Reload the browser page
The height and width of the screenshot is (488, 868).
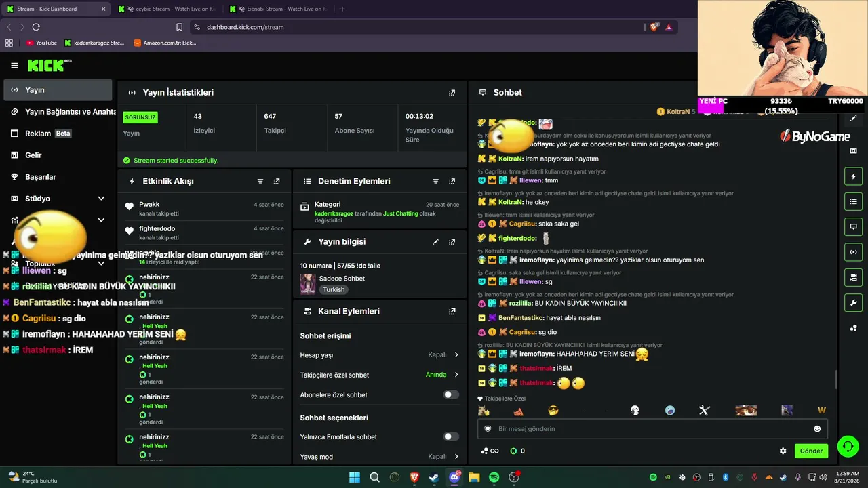(x=36, y=27)
